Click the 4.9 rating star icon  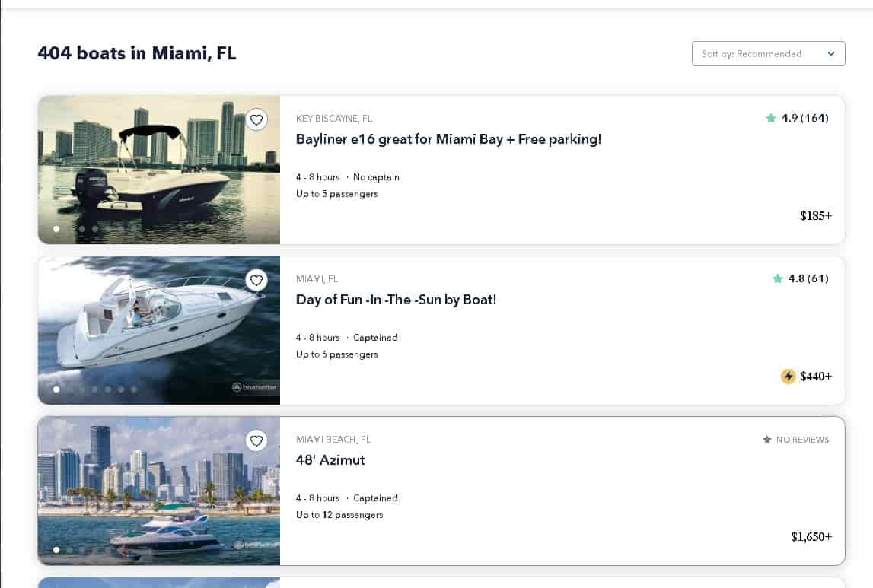tap(770, 118)
